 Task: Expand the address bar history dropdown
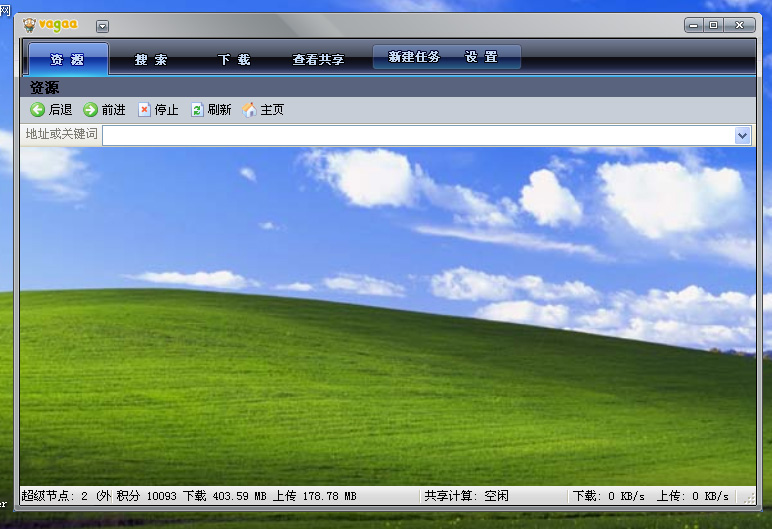coord(742,135)
